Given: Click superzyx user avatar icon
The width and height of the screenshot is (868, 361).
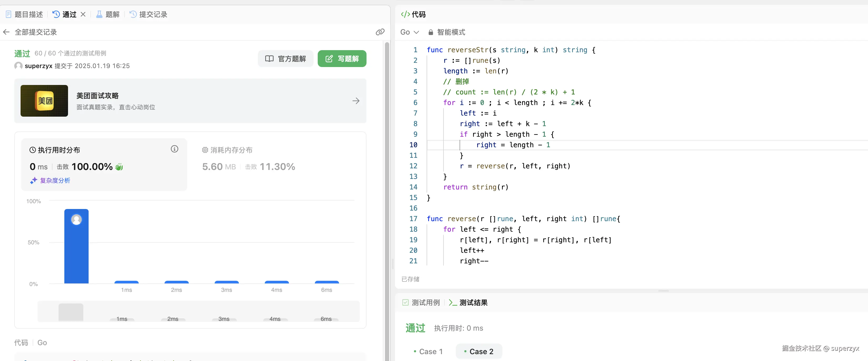Looking at the screenshot, I should coord(18,66).
